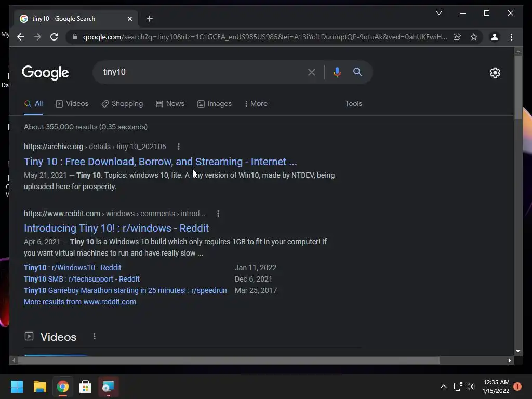Image resolution: width=532 pixels, height=399 pixels.
Task: Click the Mar 25, 2017 date entry
Action: point(256,290)
